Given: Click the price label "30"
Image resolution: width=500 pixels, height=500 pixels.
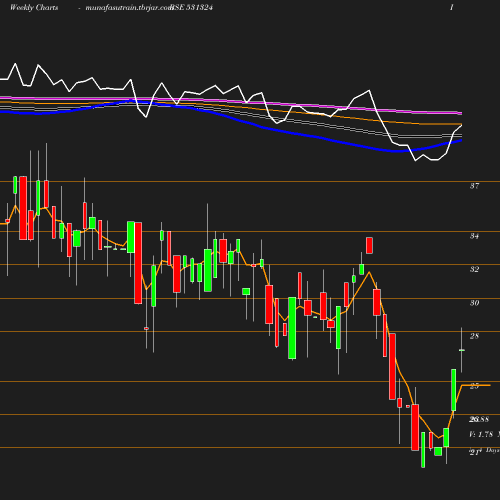Looking at the screenshot, I should [x=474, y=303].
